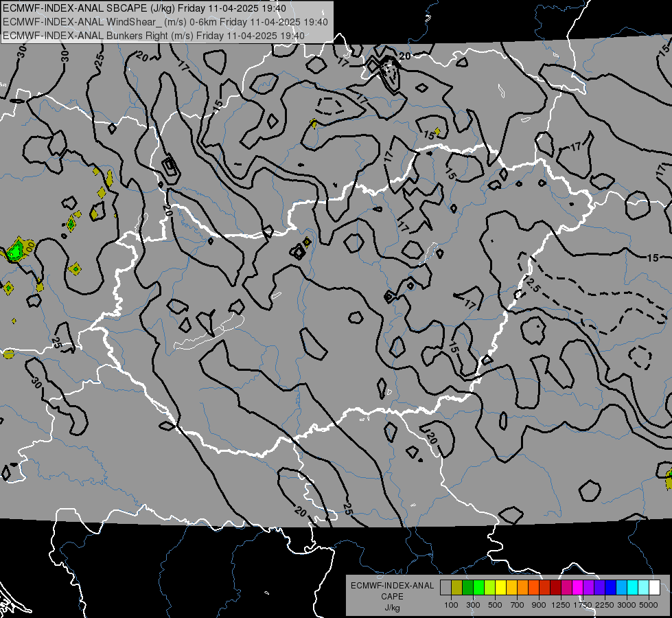The height and width of the screenshot is (618, 672).
Task: Select the pure yellow legend swatch
Action: click(x=500, y=588)
